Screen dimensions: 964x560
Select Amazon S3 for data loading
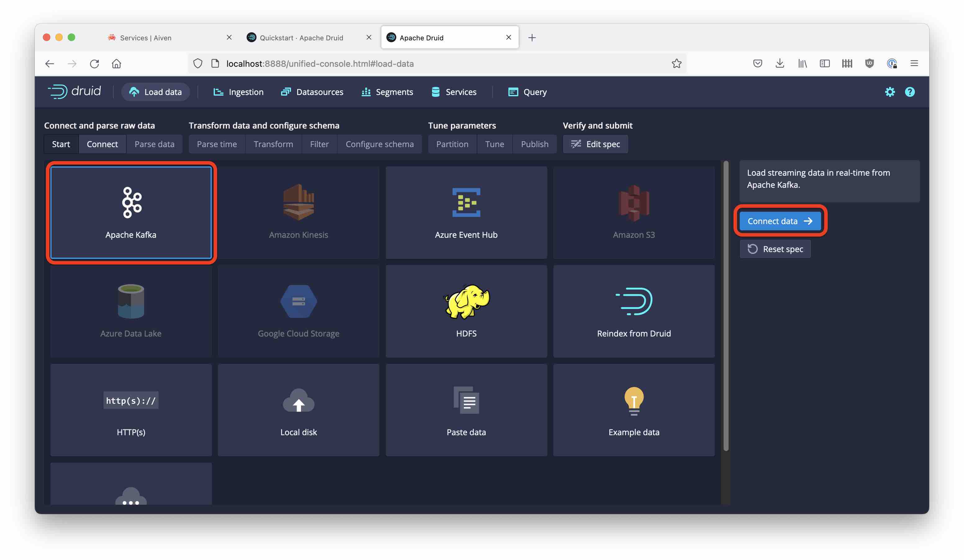[634, 213]
